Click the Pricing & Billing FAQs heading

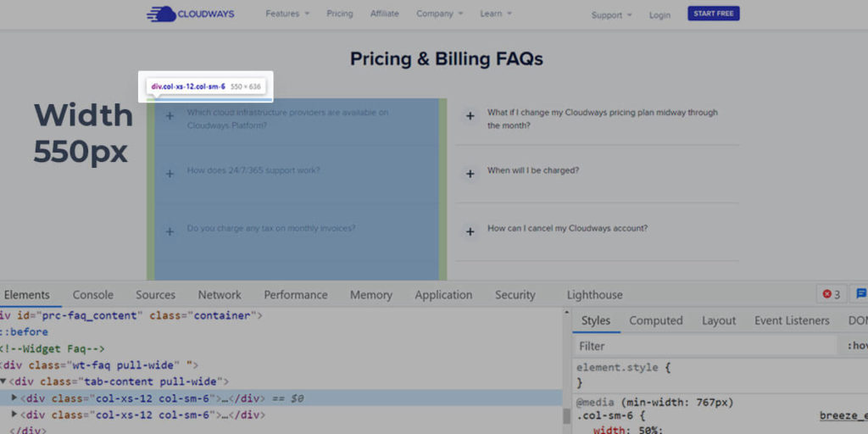[x=446, y=58]
